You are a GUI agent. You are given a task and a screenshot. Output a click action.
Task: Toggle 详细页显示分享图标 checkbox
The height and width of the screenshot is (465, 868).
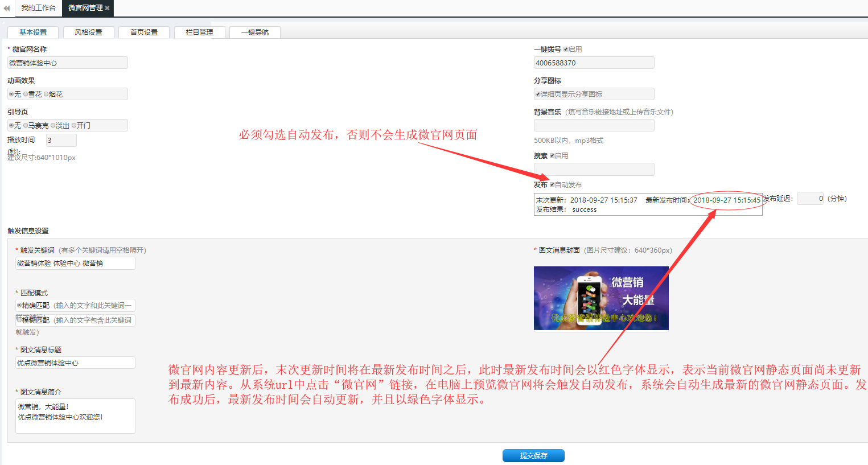(x=538, y=94)
